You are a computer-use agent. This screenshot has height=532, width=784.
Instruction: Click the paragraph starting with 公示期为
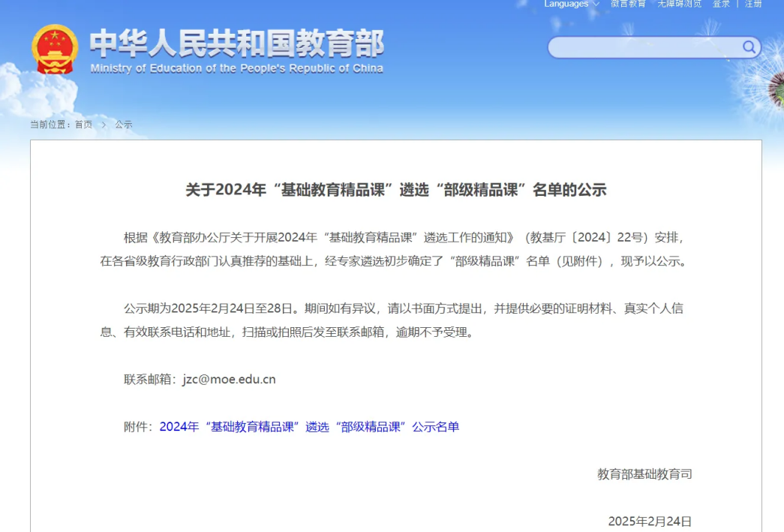395,320
